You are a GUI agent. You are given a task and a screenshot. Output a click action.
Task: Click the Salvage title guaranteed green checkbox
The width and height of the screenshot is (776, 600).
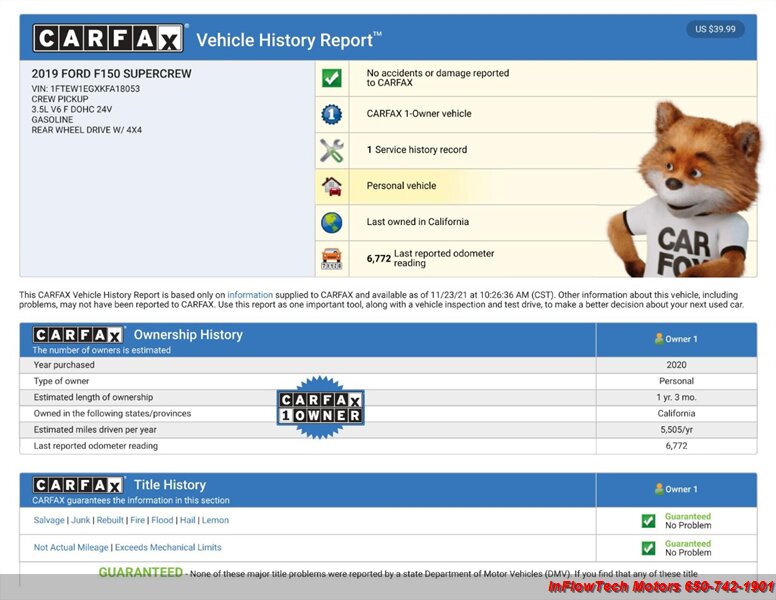[x=648, y=521]
